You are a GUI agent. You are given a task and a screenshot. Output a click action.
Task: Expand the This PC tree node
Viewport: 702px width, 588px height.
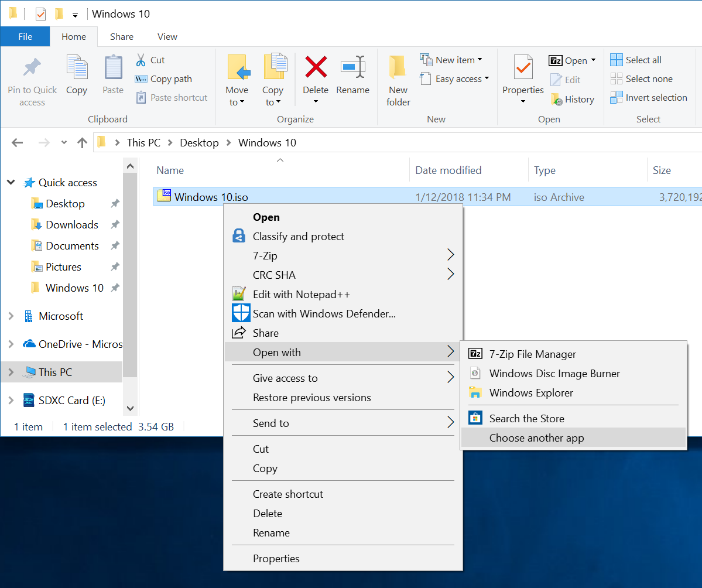(11, 372)
